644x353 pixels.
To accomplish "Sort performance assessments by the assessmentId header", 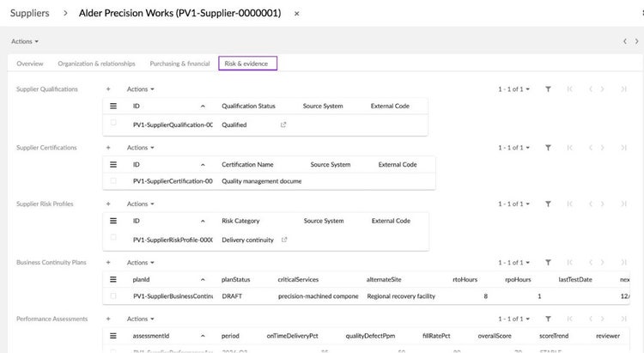I will pos(151,336).
